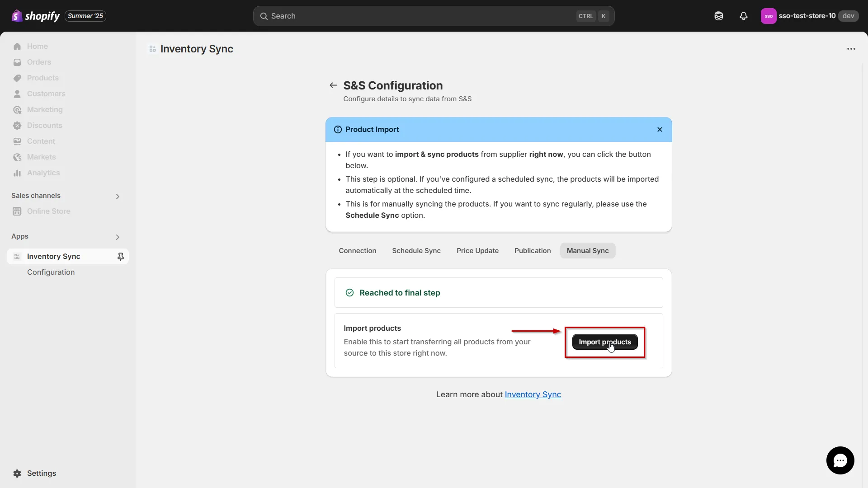The height and width of the screenshot is (488, 868).
Task: Open the sso-test-store-10 account menu
Action: tap(809, 16)
